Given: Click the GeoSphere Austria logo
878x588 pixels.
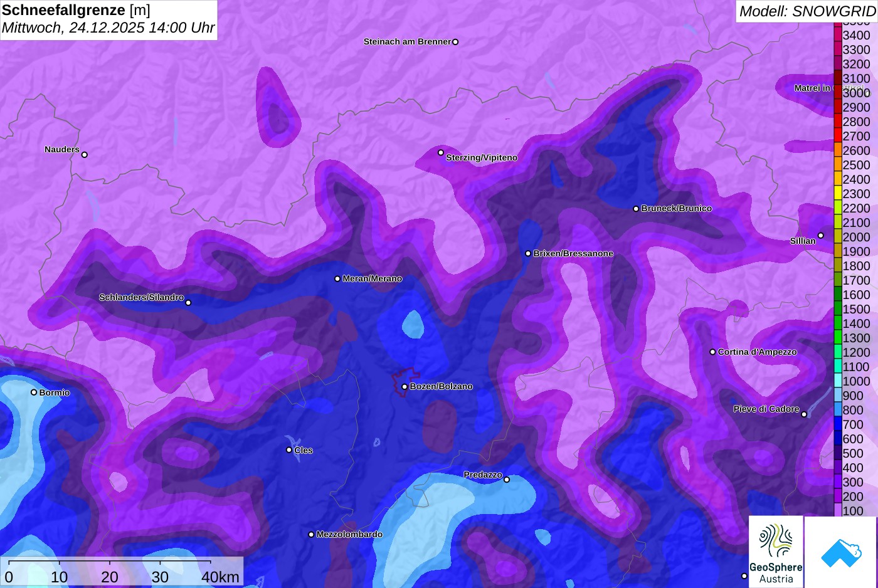Looking at the screenshot, I should (776, 551).
